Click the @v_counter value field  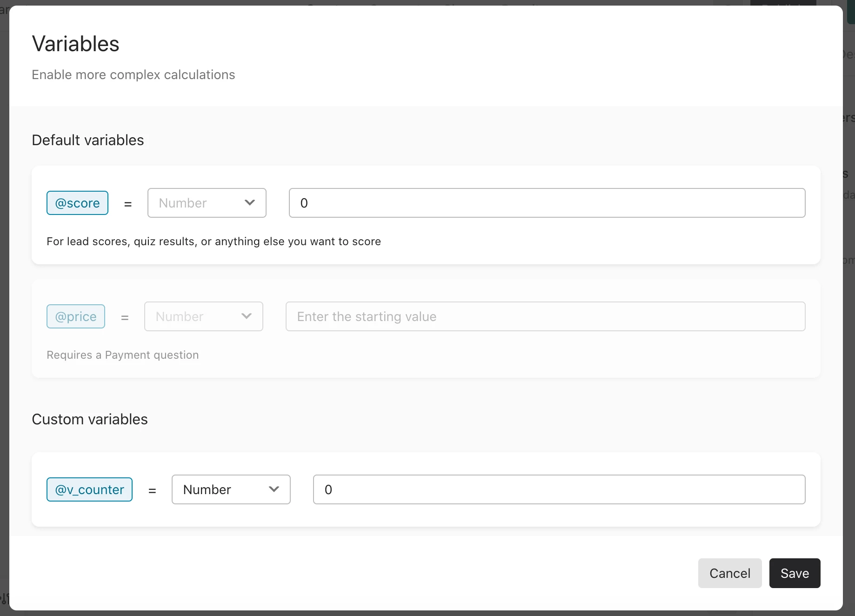click(559, 489)
